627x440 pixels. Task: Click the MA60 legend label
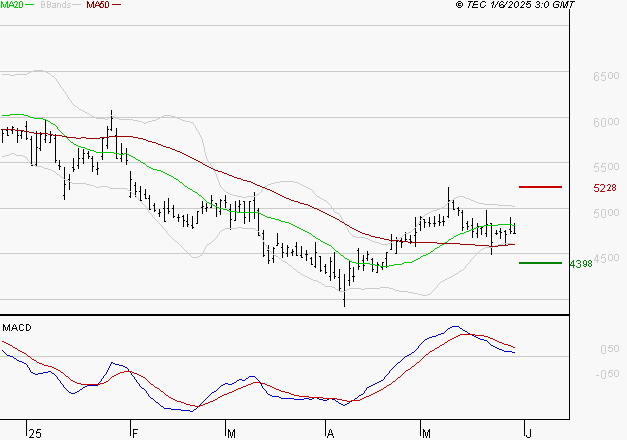click(100, 5)
